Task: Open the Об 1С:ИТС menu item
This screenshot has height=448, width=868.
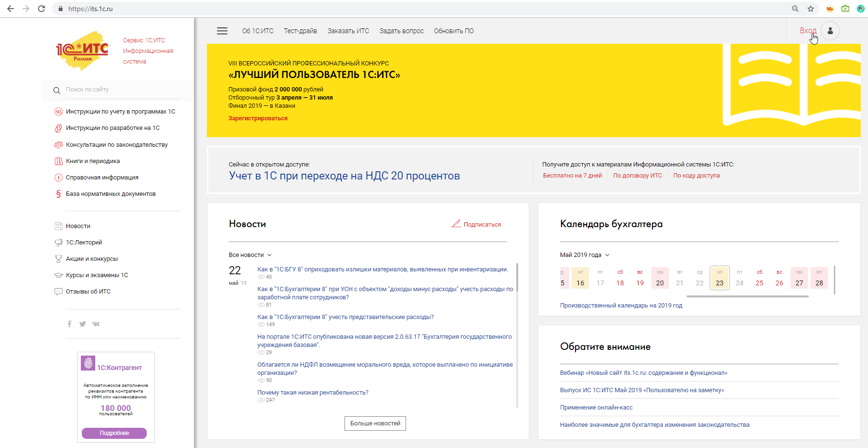Action: [x=258, y=31]
